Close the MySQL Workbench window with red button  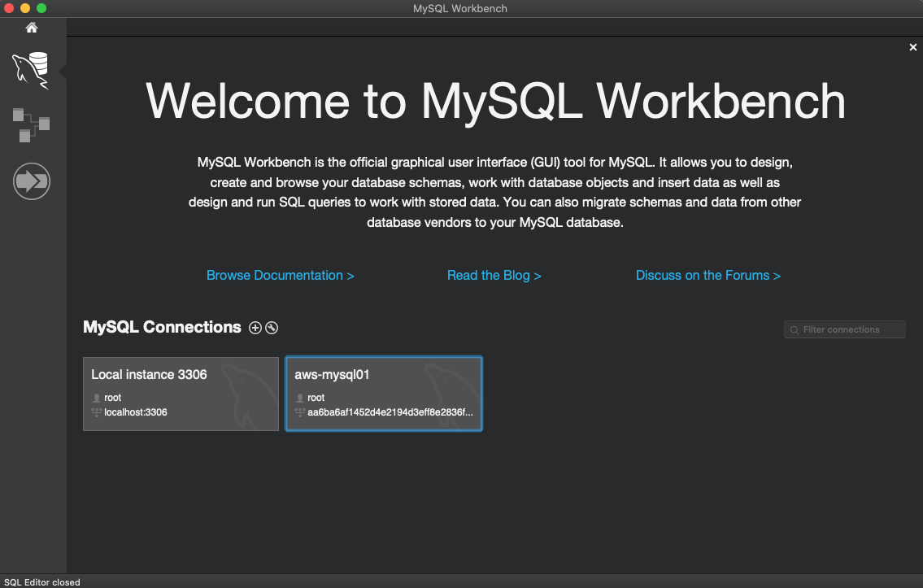tap(10, 8)
